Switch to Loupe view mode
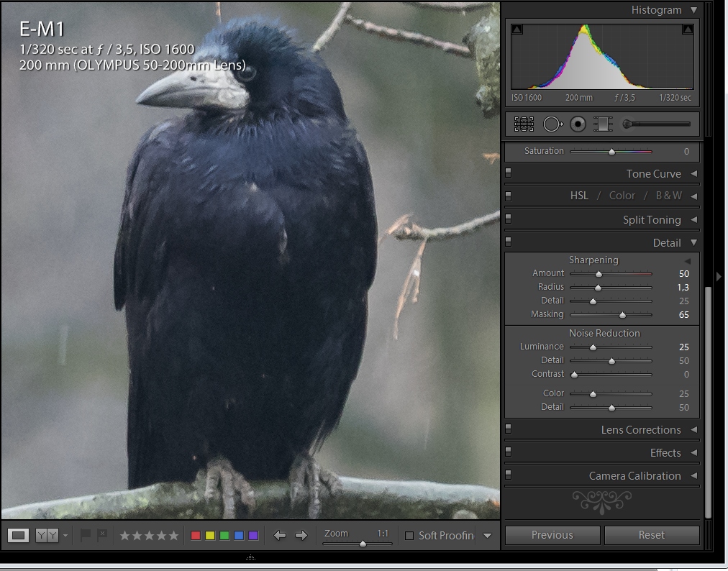728x571 pixels. [x=18, y=535]
